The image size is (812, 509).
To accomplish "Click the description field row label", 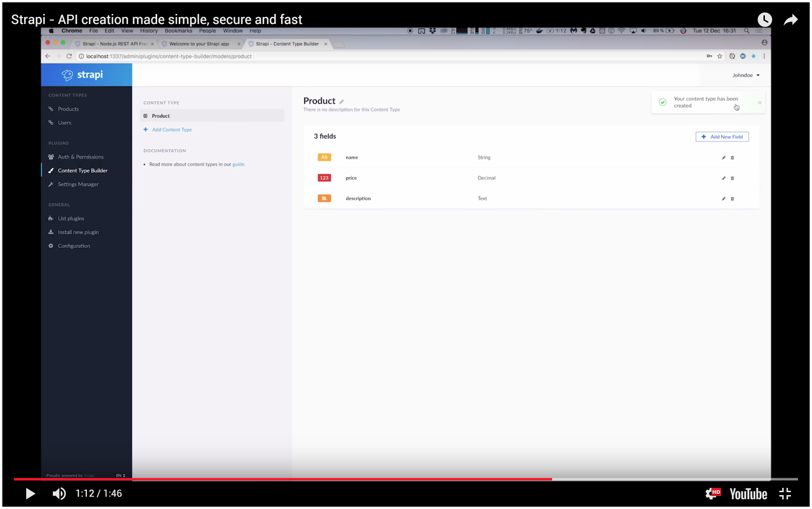I will tap(358, 199).
